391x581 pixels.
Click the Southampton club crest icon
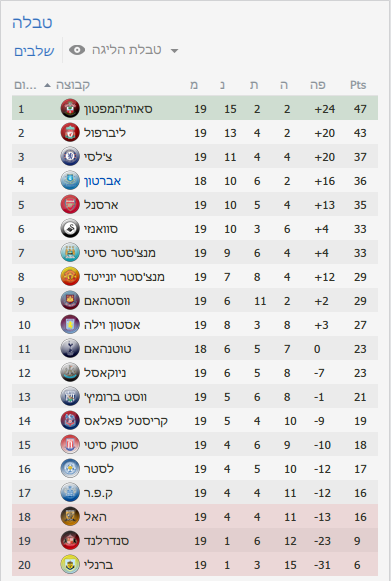(x=70, y=109)
